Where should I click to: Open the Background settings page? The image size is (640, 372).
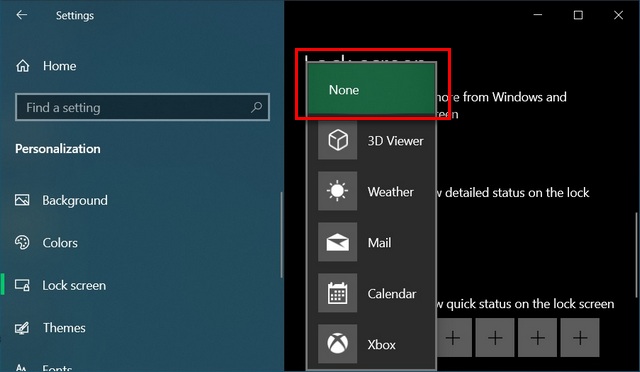click(x=75, y=200)
